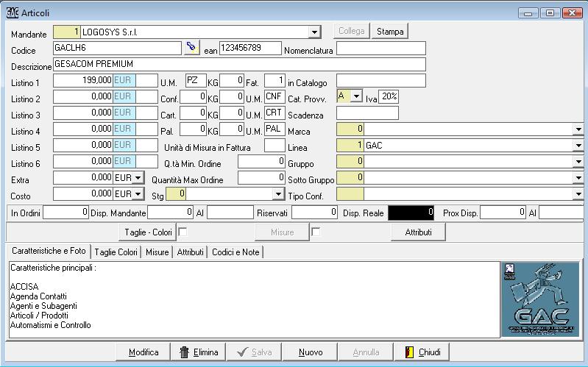
Task: Expand the Stg dropdown
Action: point(278,194)
